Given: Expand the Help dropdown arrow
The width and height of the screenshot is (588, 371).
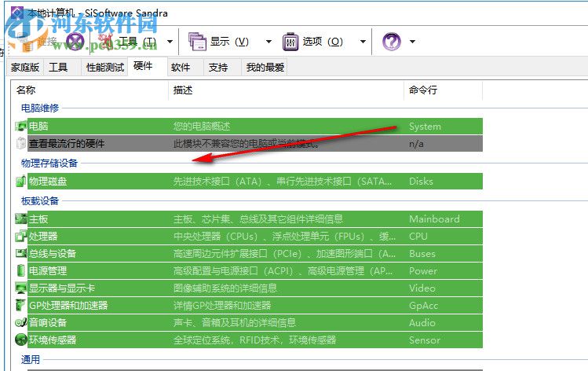Looking at the screenshot, I should pos(412,42).
